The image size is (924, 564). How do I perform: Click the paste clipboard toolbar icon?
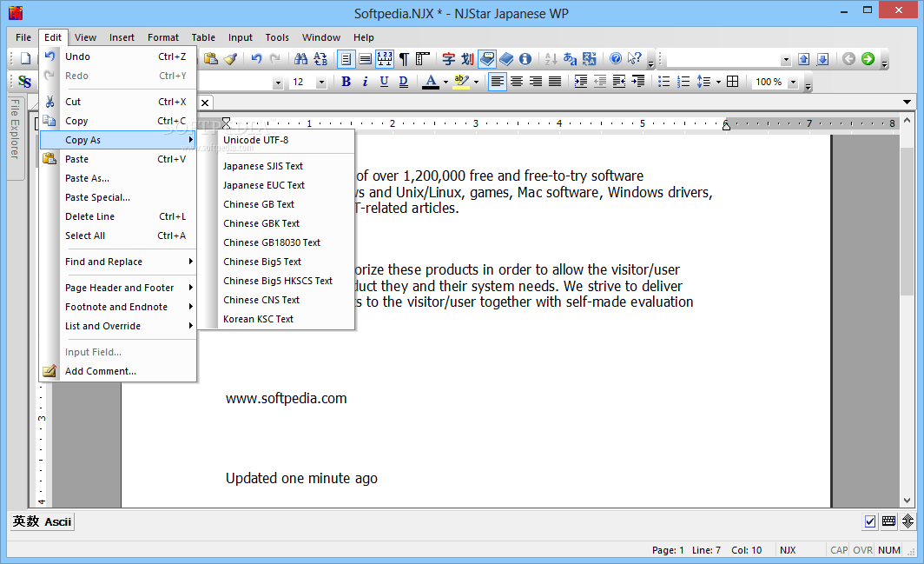(211, 58)
